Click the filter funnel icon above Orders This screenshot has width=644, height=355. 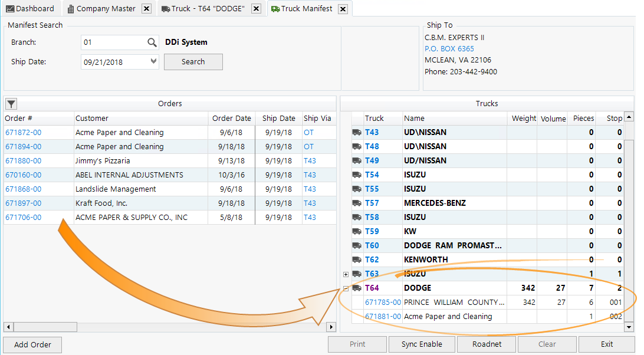11,104
